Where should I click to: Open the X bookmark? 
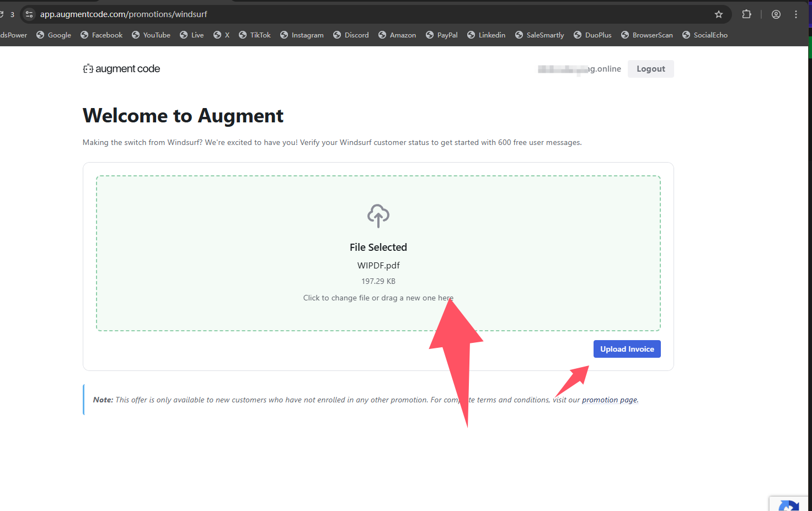221,35
